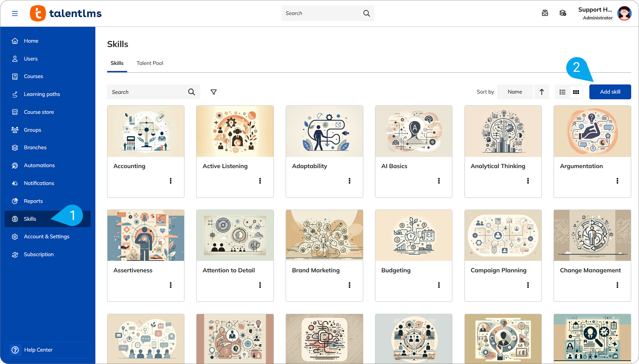639x364 pixels.
Task: Open the Sort by Name dropdown
Action: tap(515, 92)
